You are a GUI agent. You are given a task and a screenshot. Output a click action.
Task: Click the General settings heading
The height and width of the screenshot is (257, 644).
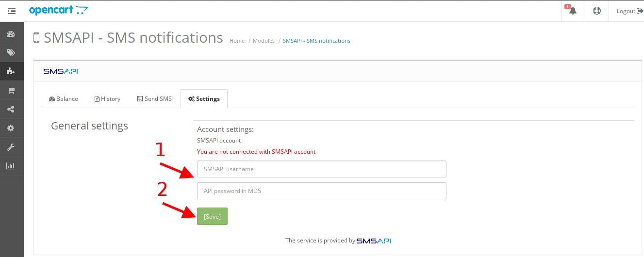(x=89, y=126)
